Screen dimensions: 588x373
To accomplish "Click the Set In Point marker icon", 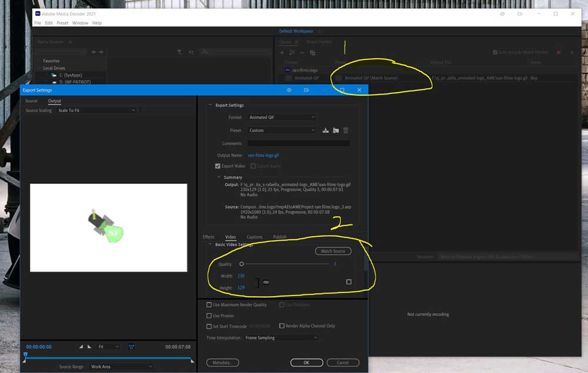I will click(x=81, y=347).
